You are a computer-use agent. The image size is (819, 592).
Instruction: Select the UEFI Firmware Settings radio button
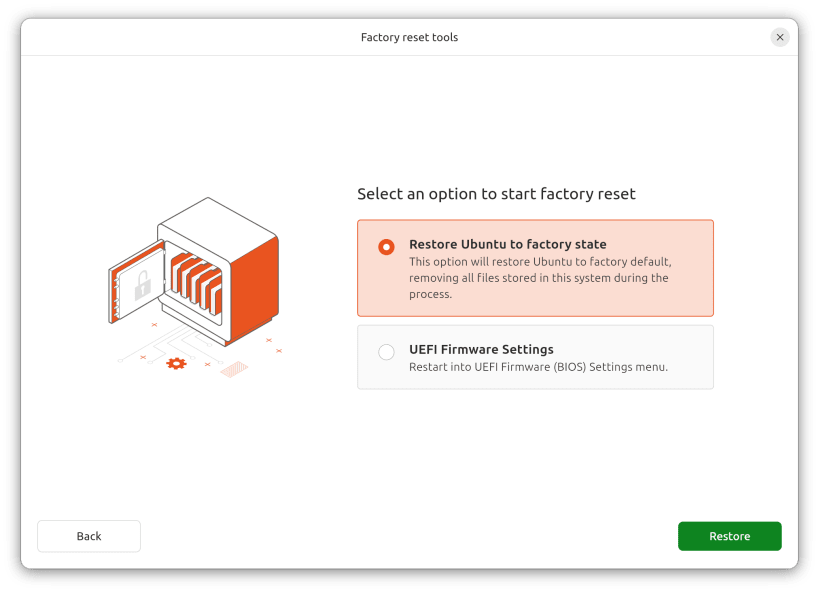[x=386, y=352]
